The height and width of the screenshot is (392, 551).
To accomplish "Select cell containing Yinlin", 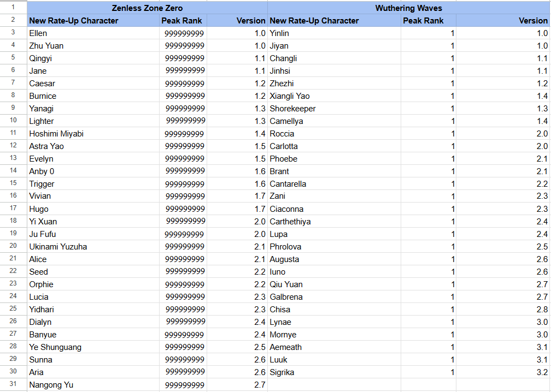I will (334, 33).
